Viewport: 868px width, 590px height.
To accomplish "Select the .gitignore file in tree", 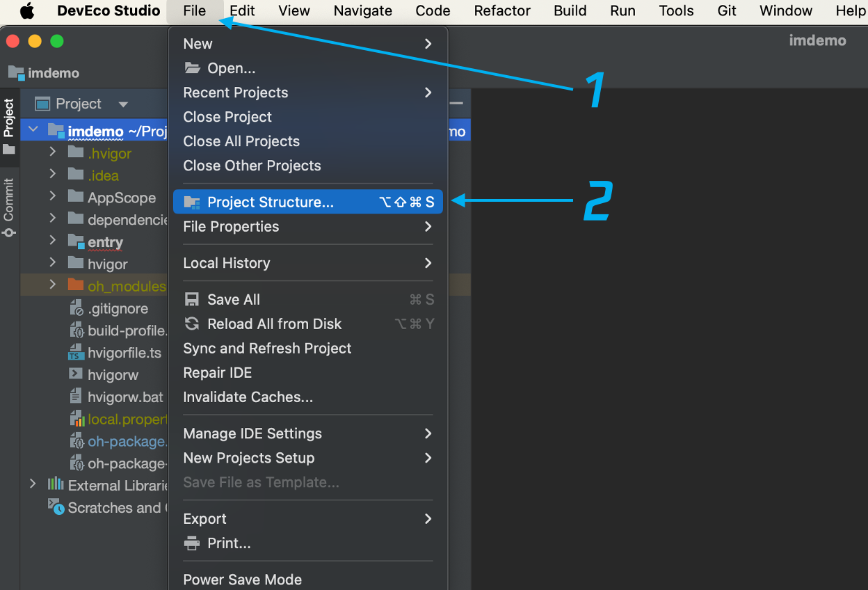I will (117, 308).
